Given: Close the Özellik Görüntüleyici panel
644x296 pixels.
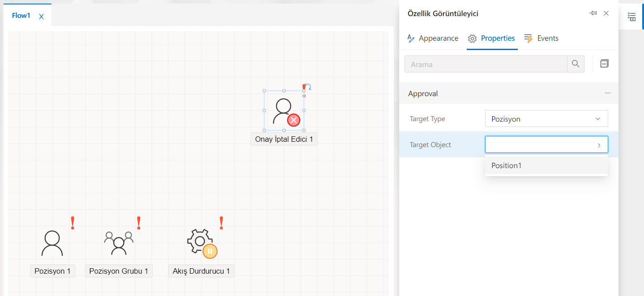Looking at the screenshot, I should 606,13.
